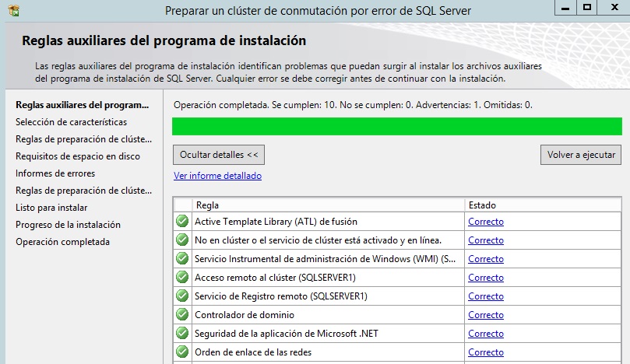
Task: Select Progreso de la instalación step
Action: [68, 225]
